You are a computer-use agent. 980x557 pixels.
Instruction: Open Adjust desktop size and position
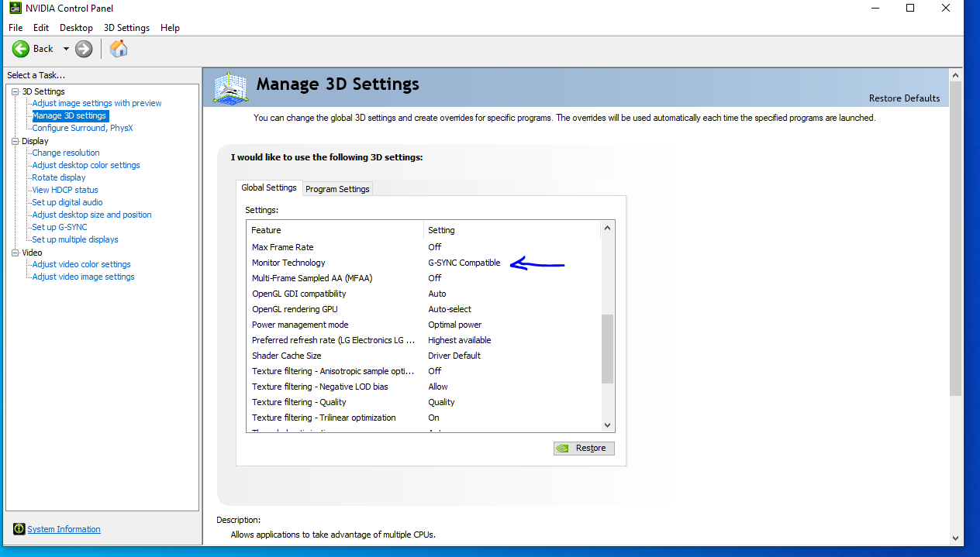point(91,215)
